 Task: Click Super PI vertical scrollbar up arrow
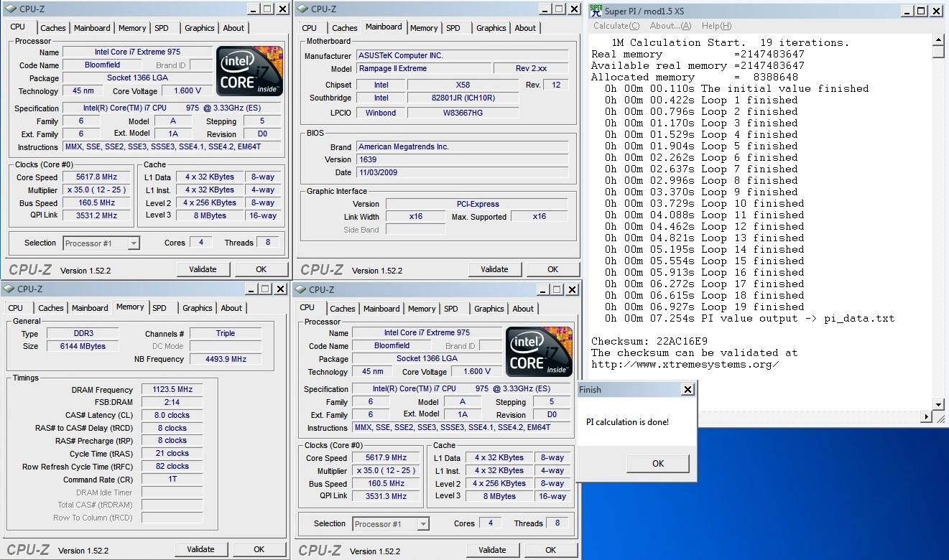click(938, 40)
